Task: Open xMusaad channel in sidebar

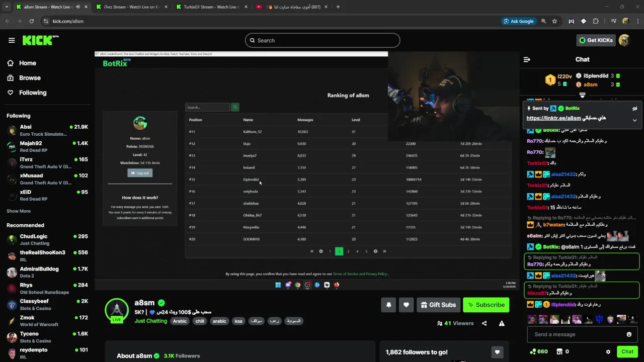Action: click(47, 178)
